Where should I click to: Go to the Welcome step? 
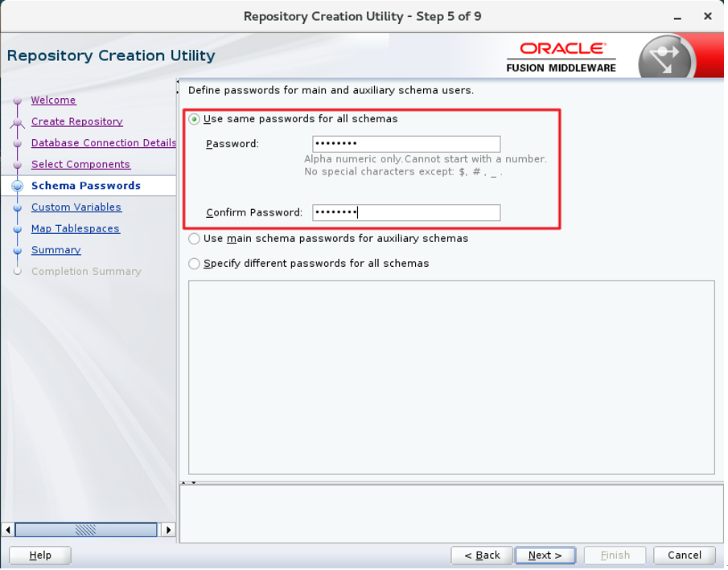(x=53, y=100)
